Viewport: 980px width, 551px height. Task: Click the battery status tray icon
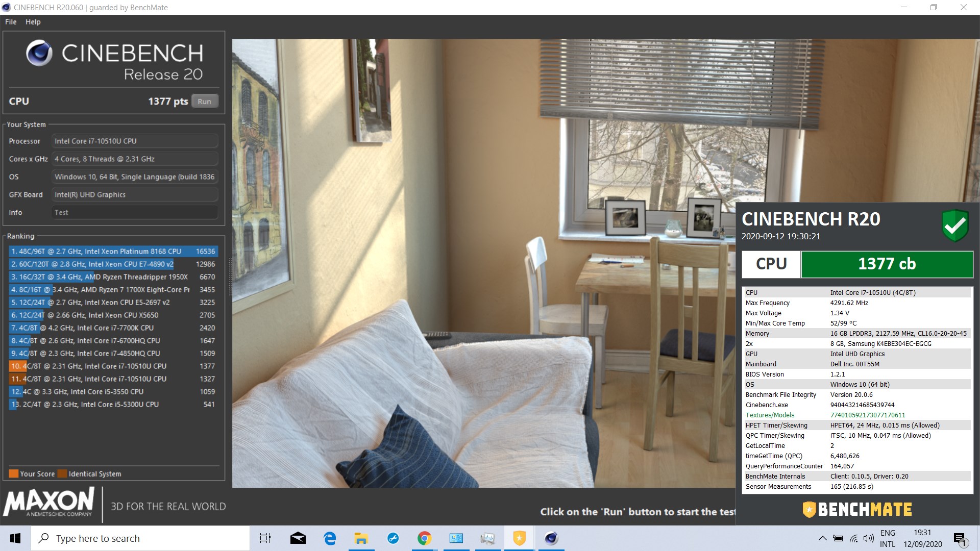click(838, 538)
